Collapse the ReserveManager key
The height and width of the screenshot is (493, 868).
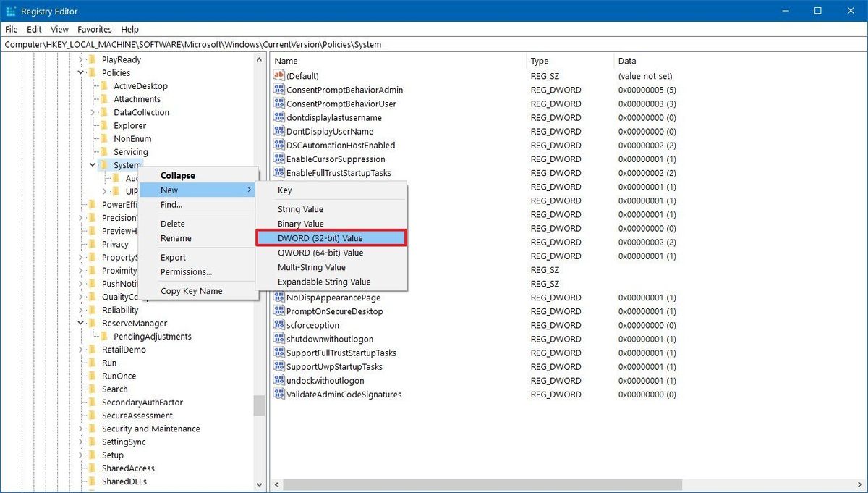coord(81,323)
